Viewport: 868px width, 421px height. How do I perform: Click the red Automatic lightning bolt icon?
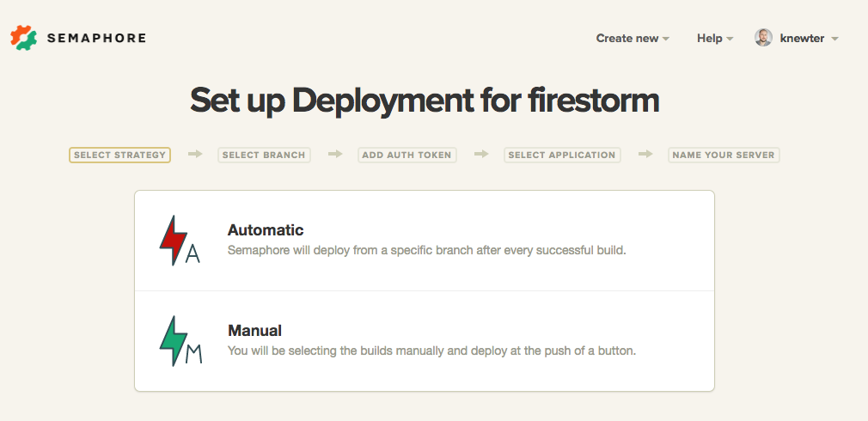click(180, 241)
